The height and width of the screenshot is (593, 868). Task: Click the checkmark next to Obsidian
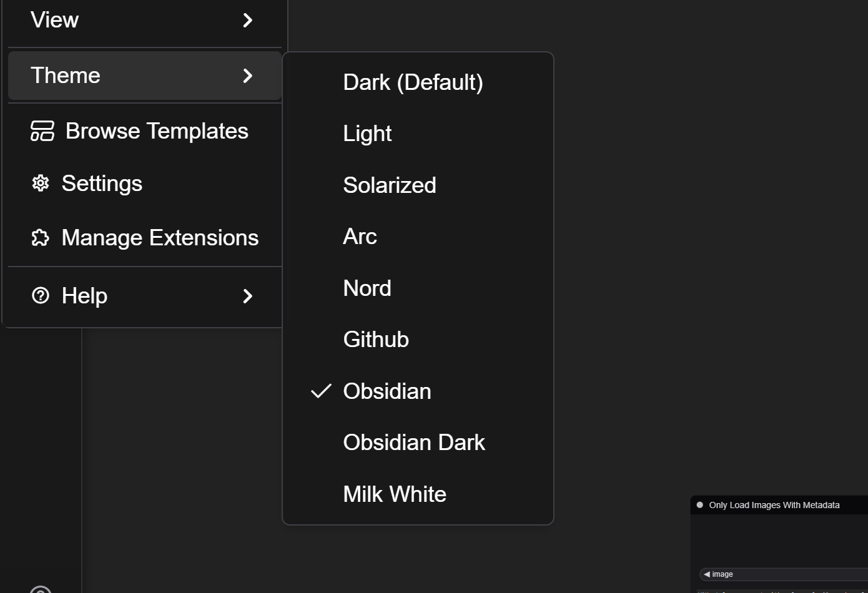point(321,391)
